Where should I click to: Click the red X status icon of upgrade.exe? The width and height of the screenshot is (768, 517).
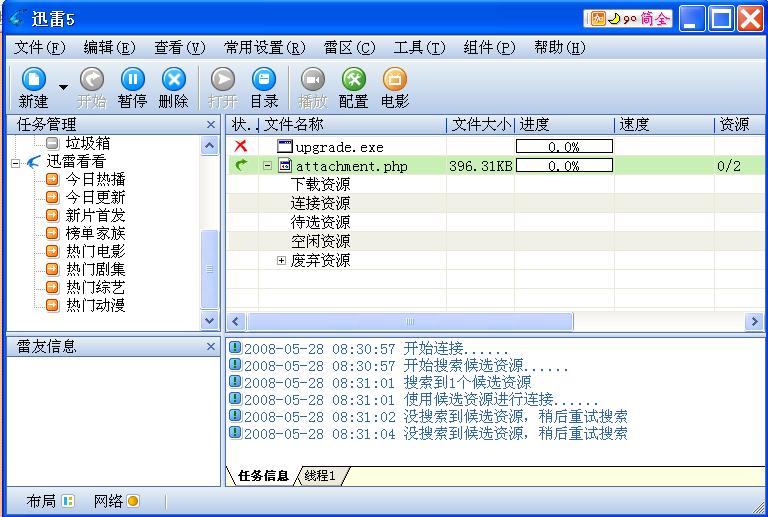240,146
